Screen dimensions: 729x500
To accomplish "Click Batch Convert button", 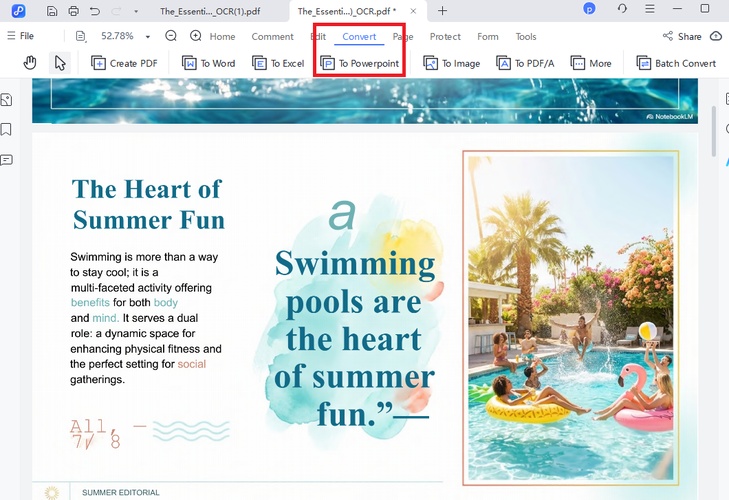I will pyautogui.click(x=676, y=63).
